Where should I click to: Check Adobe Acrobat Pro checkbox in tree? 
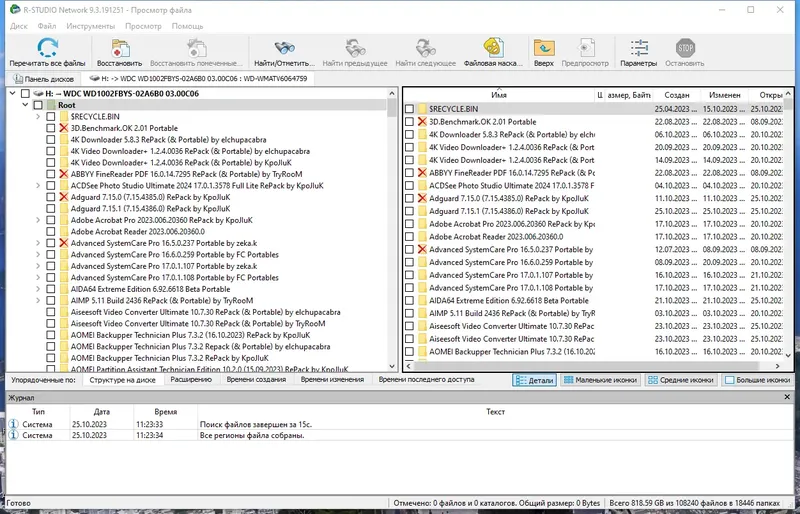point(51,220)
